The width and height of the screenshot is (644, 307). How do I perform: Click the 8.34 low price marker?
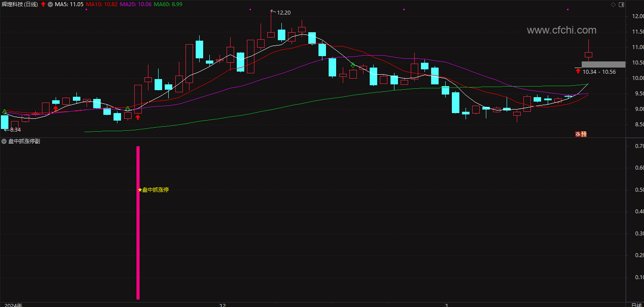15,130
